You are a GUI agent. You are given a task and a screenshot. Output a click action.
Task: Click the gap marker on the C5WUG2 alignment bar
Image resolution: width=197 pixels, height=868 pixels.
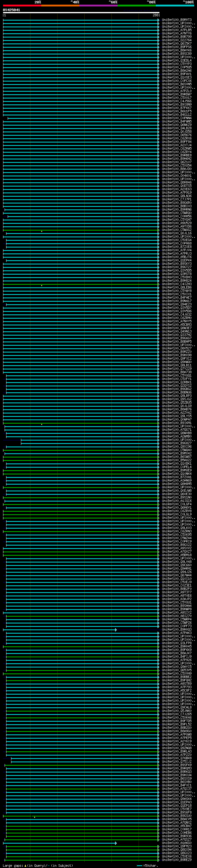[x=42, y=231]
